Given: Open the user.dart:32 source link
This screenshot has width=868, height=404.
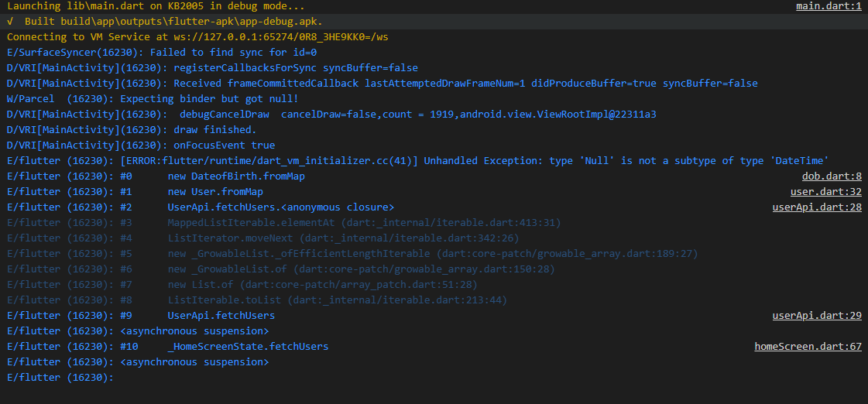Looking at the screenshot, I should [x=825, y=192].
